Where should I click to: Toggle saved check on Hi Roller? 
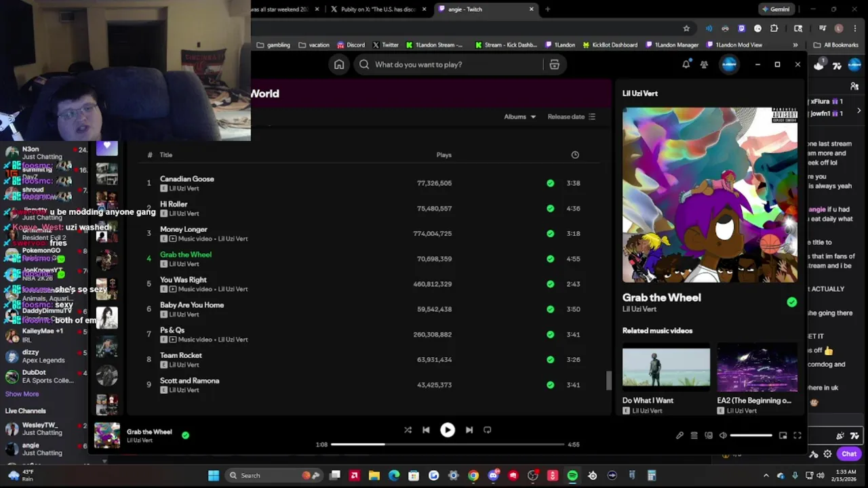[550, 208]
